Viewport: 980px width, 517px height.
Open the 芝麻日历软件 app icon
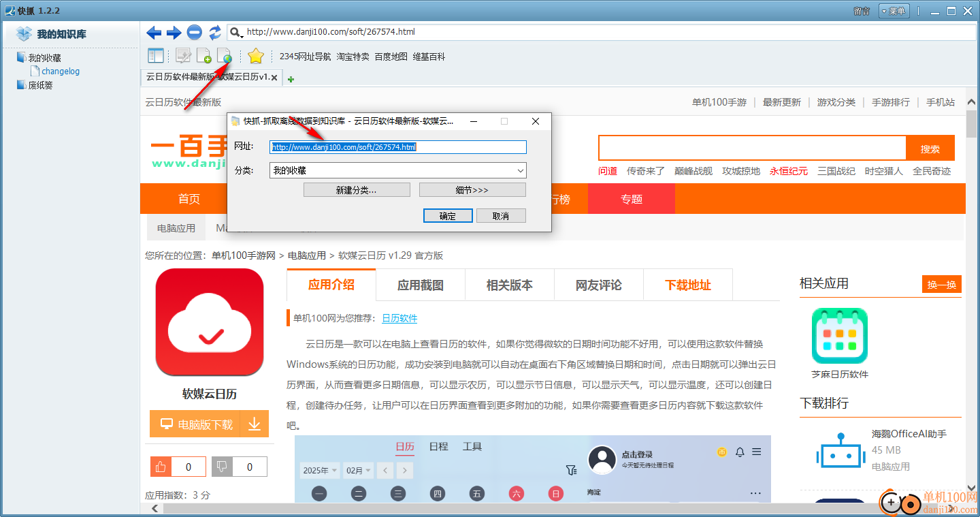pyautogui.click(x=840, y=336)
